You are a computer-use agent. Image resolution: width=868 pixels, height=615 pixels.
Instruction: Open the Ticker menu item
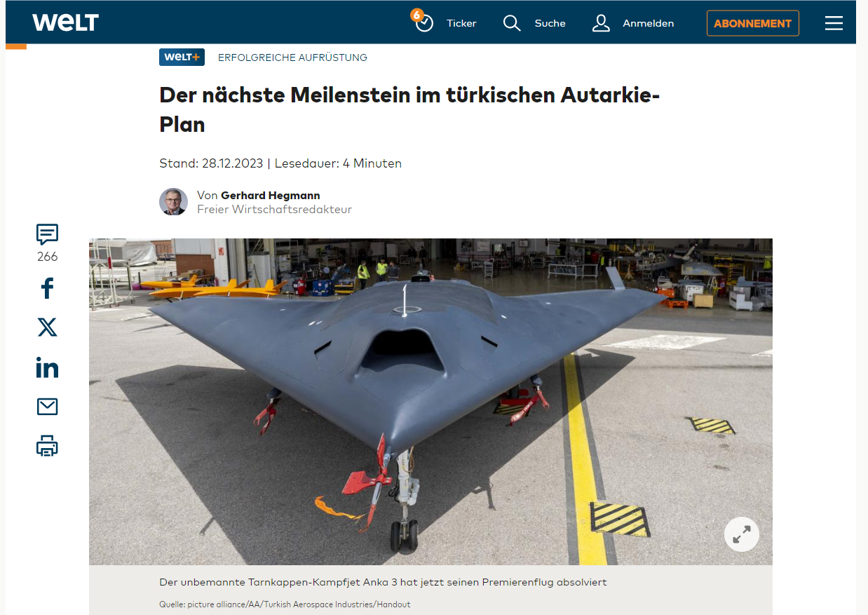[461, 23]
